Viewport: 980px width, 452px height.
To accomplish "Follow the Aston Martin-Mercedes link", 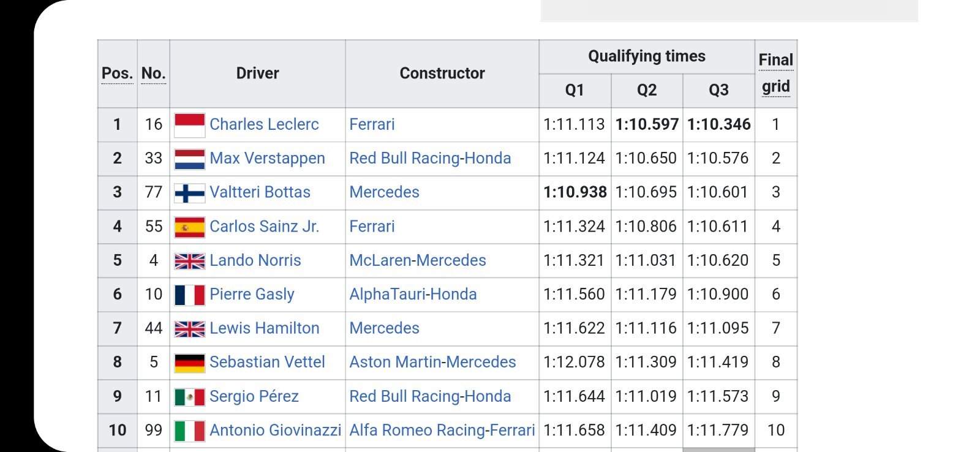I will click(432, 362).
